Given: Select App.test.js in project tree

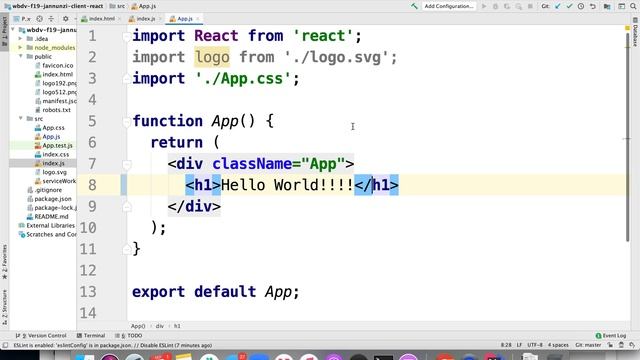Looking at the screenshot, I should [x=54, y=146].
